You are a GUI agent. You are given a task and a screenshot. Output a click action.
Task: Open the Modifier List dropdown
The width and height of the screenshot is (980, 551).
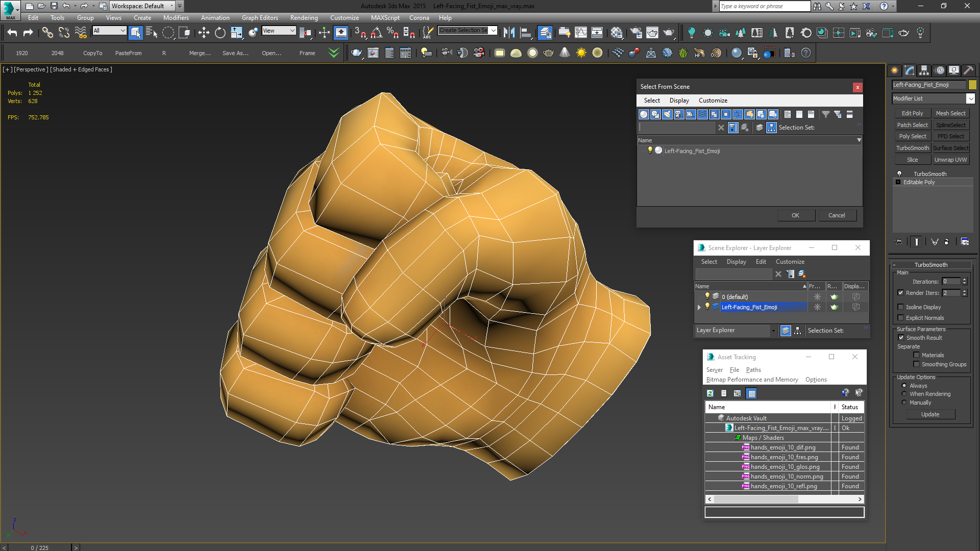(970, 98)
